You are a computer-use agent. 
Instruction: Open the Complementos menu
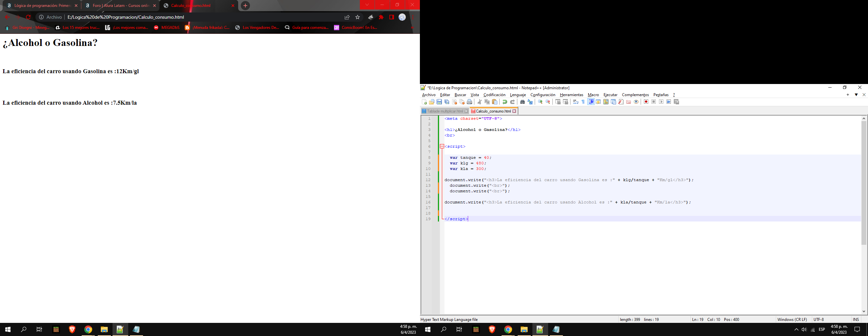[x=635, y=95]
